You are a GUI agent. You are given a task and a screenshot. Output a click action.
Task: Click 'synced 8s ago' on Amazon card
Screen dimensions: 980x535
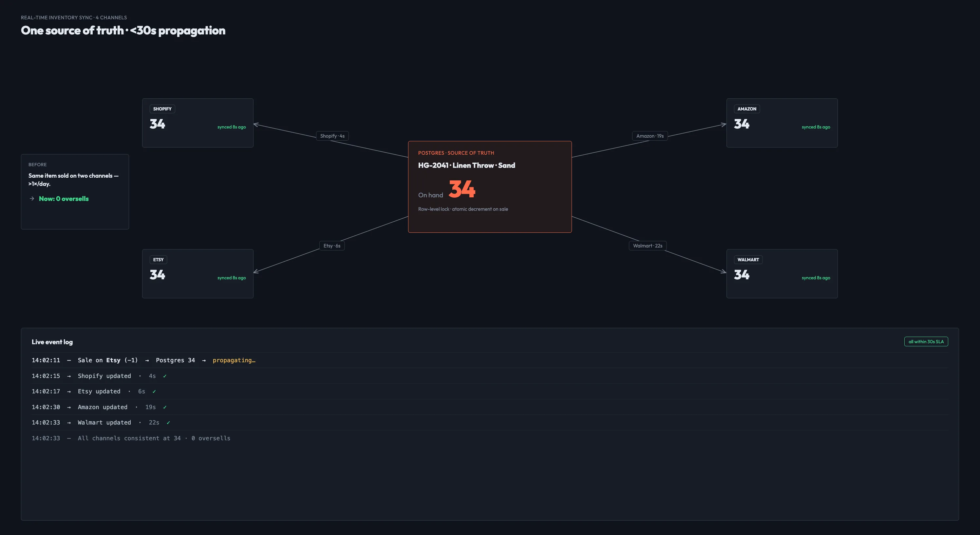[816, 127]
